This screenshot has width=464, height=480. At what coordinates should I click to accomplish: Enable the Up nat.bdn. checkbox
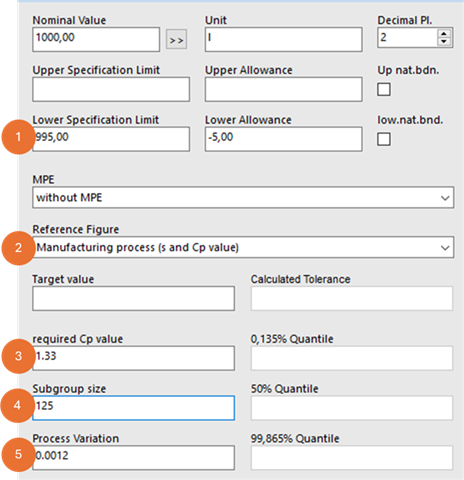[x=384, y=89]
